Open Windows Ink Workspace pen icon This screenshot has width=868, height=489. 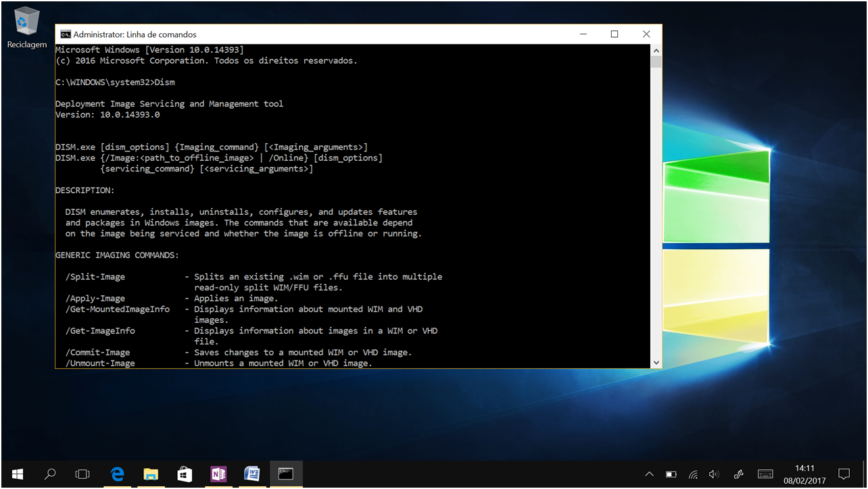pyautogui.click(x=739, y=474)
